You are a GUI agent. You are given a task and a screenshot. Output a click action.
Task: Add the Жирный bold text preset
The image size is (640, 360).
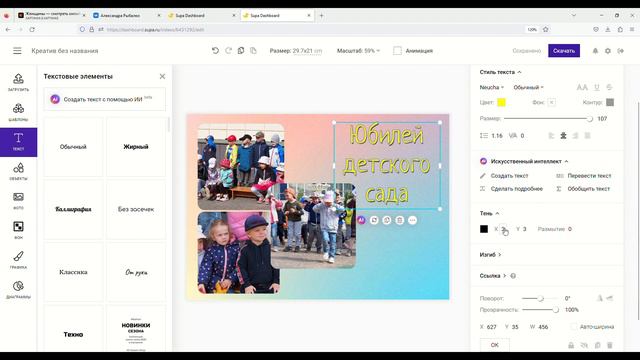(136, 147)
